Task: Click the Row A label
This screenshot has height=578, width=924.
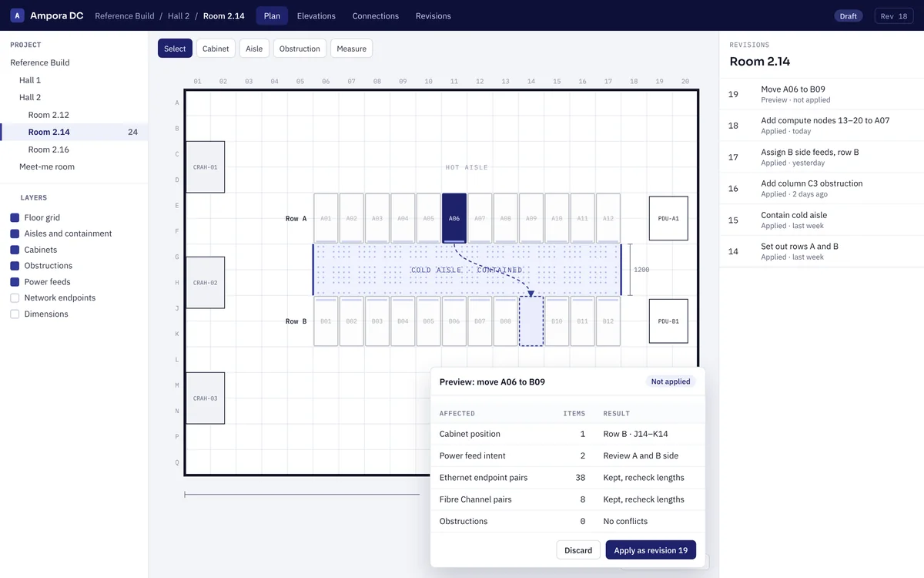Action: tap(296, 219)
